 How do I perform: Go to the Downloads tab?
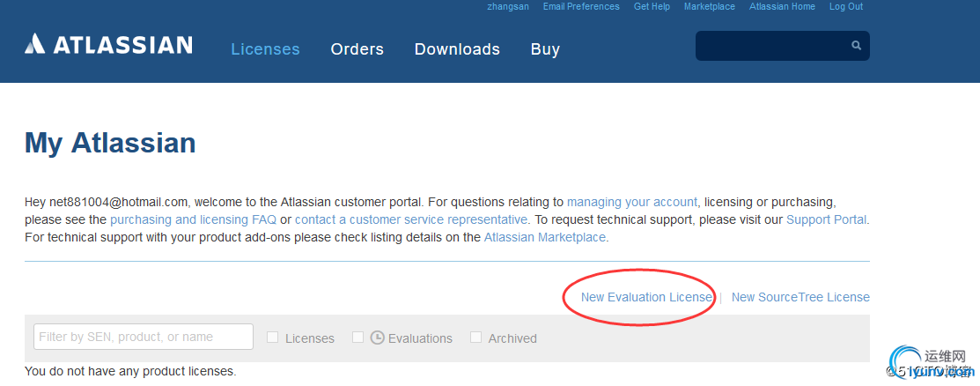click(457, 48)
